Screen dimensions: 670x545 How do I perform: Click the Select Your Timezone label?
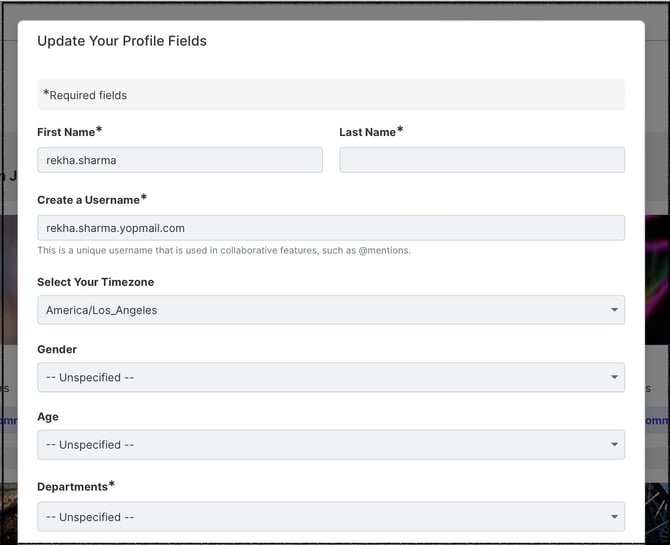tap(96, 282)
